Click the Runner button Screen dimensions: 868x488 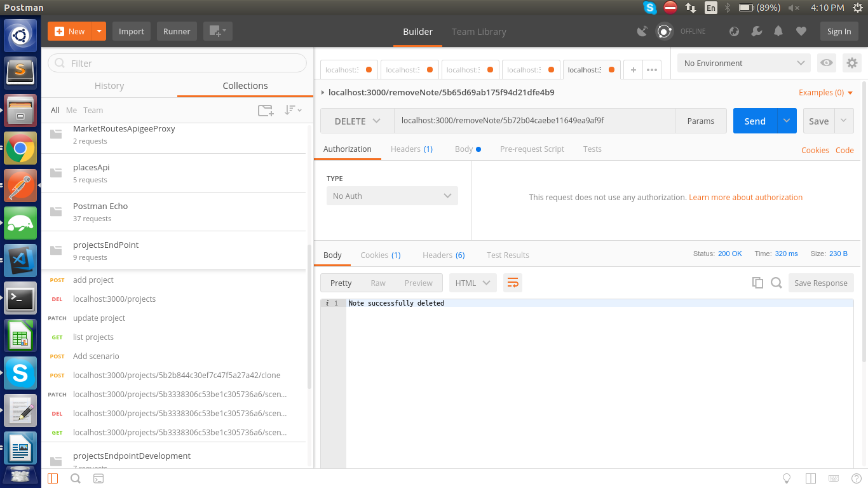coord(177,31)
